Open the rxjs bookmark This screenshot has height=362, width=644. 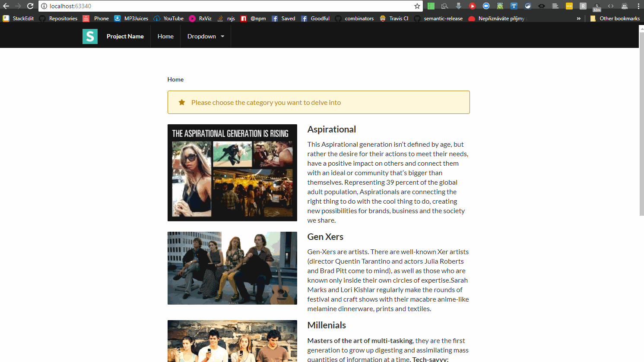226,19
